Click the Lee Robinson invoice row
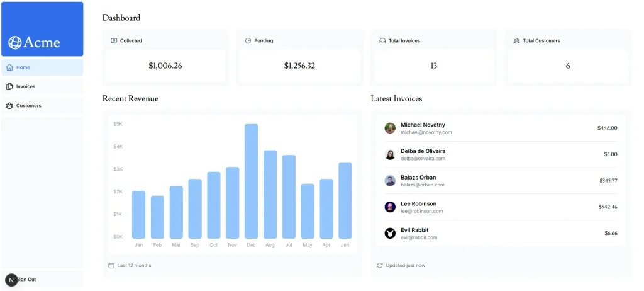The height and width of the screenshot is (291, 644). (x=501, y=207)
